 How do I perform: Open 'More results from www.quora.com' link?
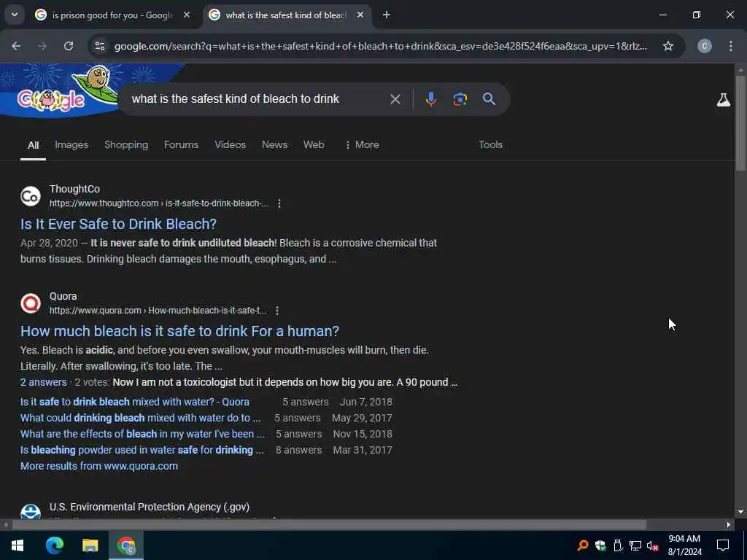[x=99, y=466]
